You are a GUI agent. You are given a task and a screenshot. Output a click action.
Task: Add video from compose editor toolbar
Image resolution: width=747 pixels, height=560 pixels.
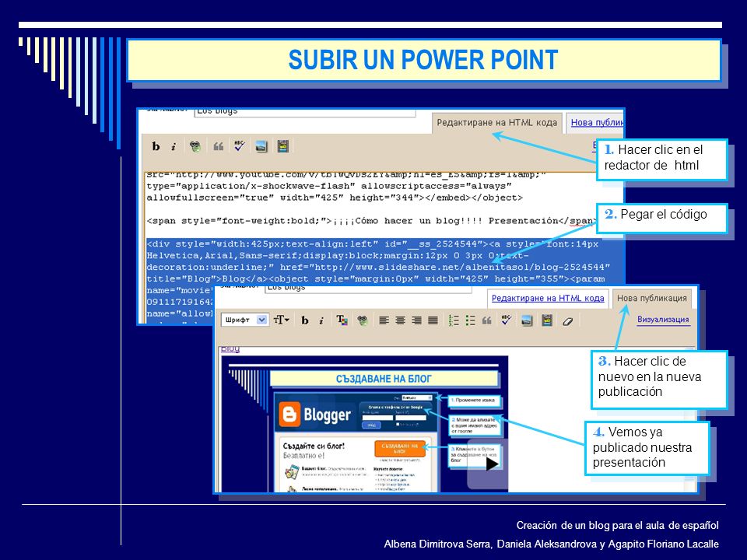pyautogui.click(x=547, y=320)
